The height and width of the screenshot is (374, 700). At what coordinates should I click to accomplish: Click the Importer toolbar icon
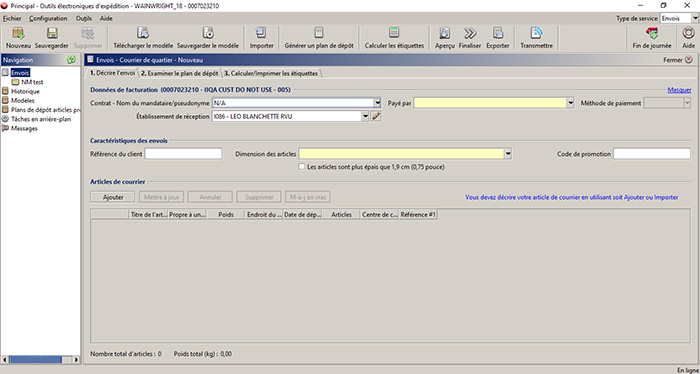(261, 33)
